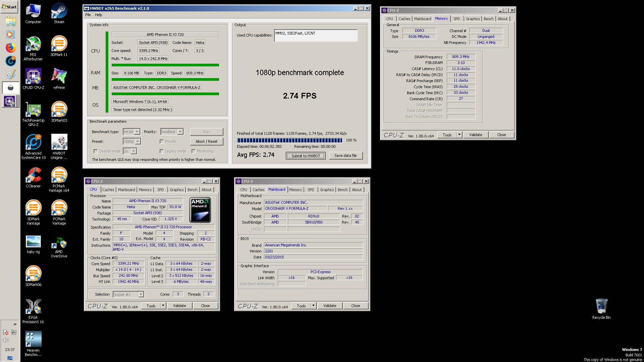Viewport: 644px width, 362px height.
Task: Open Heaven Benchmark desktop shortcut
Action: pos(33,344)
